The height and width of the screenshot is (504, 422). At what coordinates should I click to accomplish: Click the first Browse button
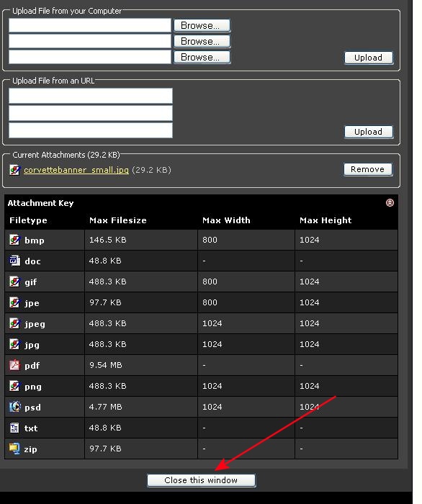[x=202, y=25]
